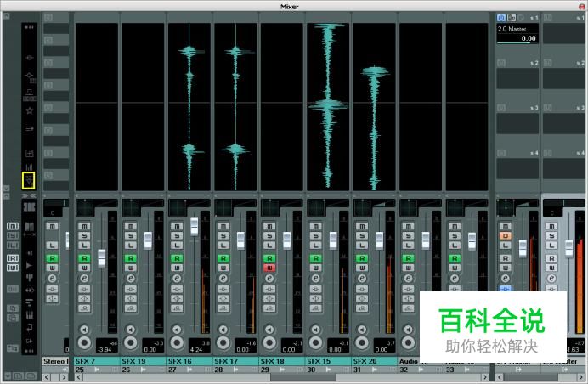
Task: Open the output arrow under SFX 19 channel 26
Action: (144, 370)
